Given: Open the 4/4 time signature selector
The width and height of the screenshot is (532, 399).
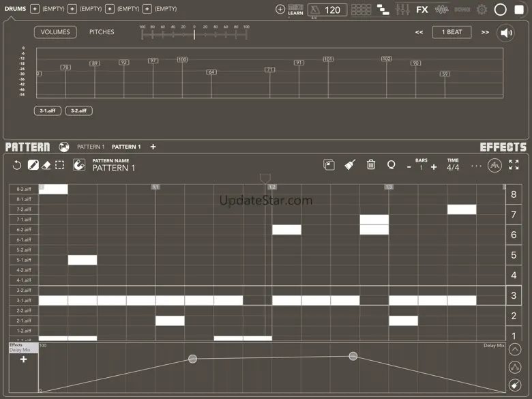Looking at the screenshot, I should point(453,168).
